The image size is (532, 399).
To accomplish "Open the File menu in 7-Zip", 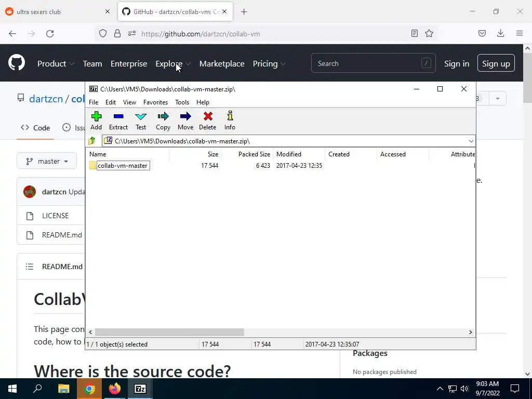I will pyautogui.click(x=94, y=102).
